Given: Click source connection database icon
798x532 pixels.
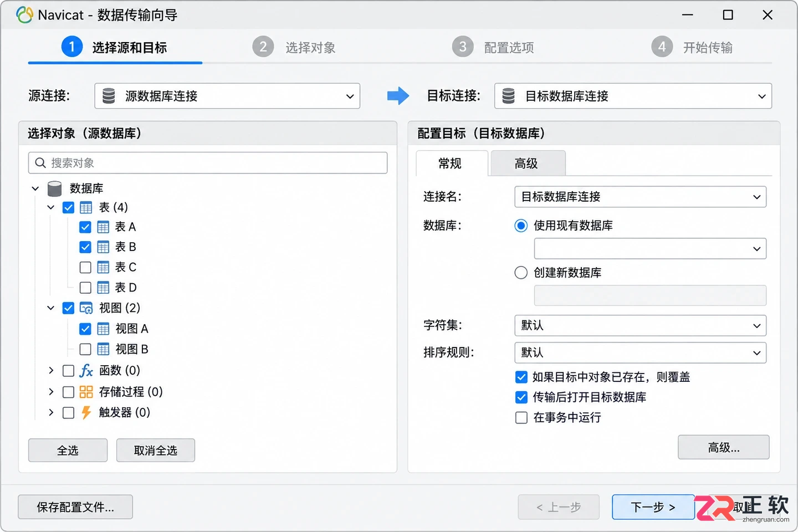Looking at the screenshot, I should [109, 96].
